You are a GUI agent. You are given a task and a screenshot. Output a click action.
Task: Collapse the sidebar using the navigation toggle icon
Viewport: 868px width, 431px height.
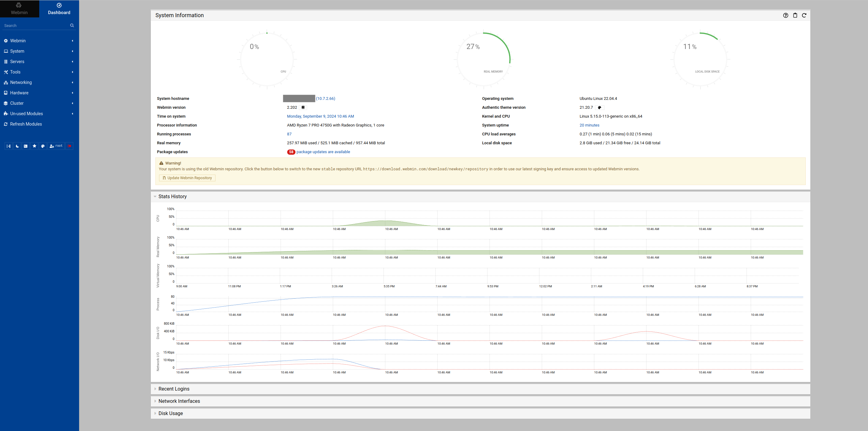8,146
